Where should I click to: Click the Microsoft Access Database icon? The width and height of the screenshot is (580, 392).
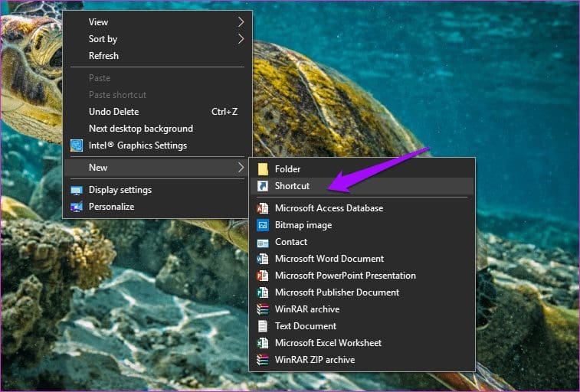[x=263, y=208]
